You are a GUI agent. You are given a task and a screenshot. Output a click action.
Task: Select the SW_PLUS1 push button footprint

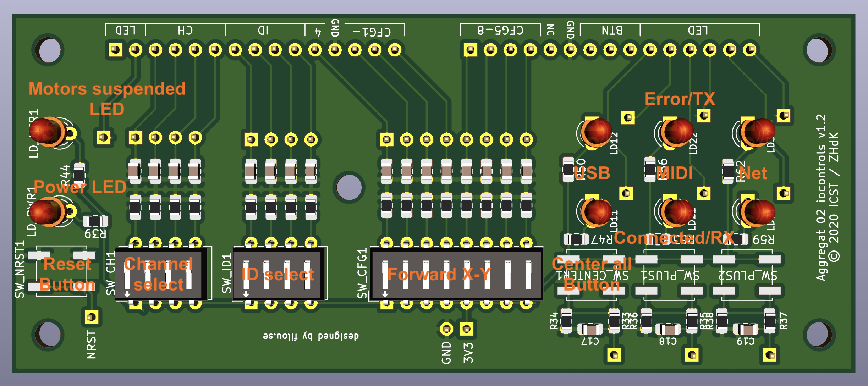[669, 275]
